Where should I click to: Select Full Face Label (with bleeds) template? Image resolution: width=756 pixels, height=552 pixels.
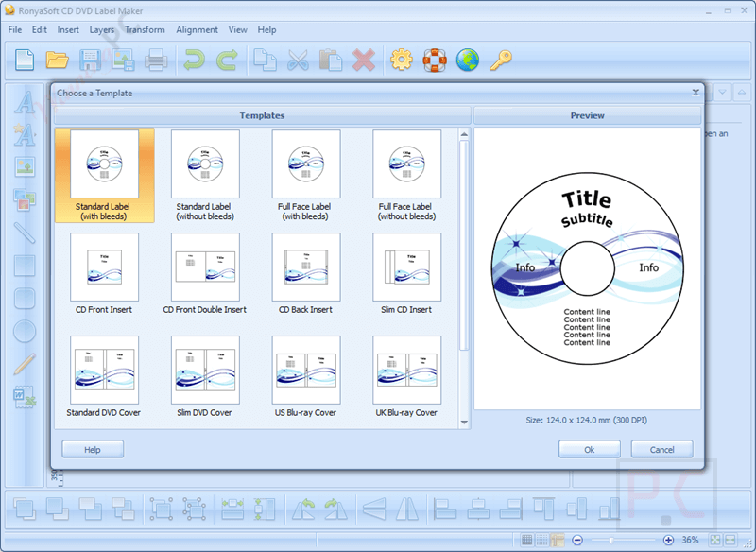(305, 176)
